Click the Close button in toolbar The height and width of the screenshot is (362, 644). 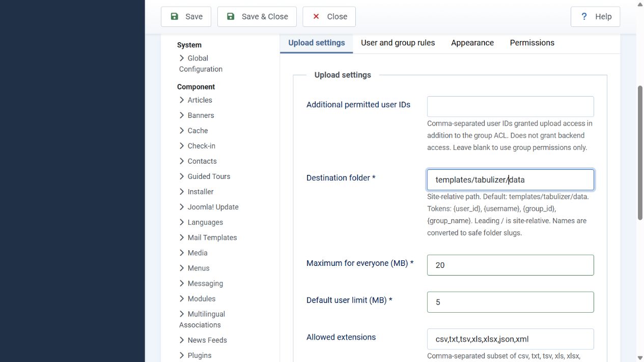[x=329, y=17]
